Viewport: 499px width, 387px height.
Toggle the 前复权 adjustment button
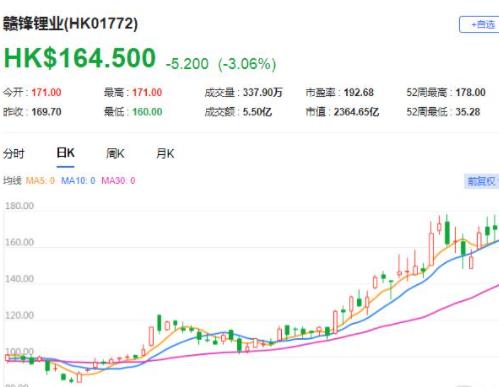point(482,181)
